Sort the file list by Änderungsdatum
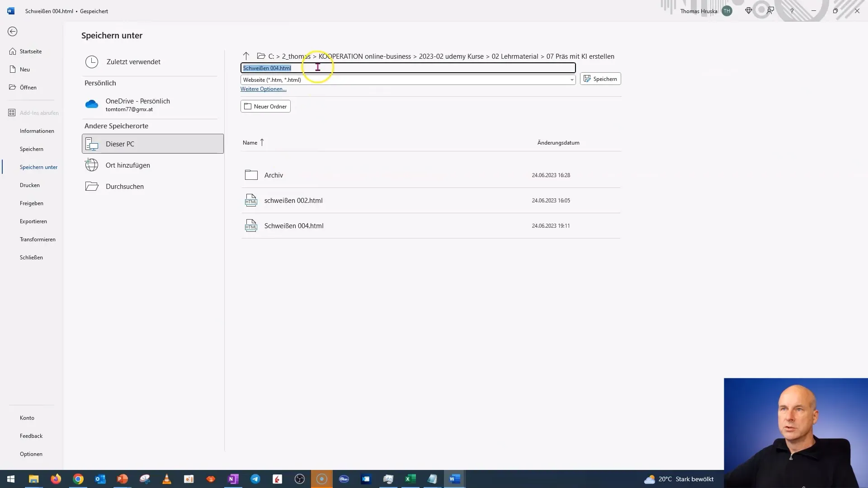 click(558, 143)
